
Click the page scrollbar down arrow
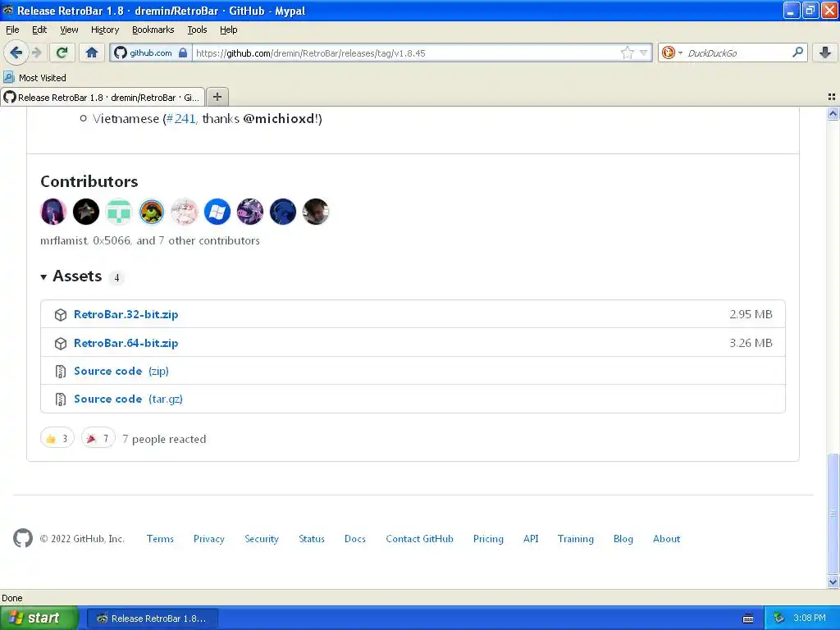coord(833,582)
